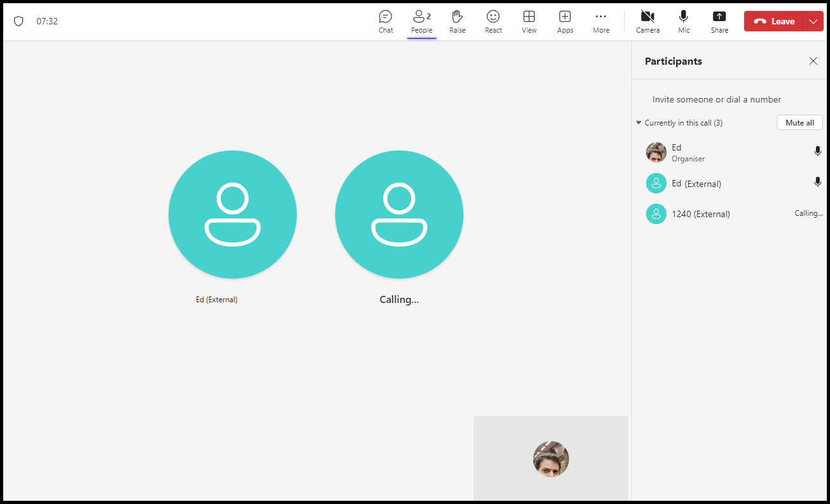Click 1240 (External)'s small avatar in list
This screenshot has height=504, width=830.
tap(656, 213)
